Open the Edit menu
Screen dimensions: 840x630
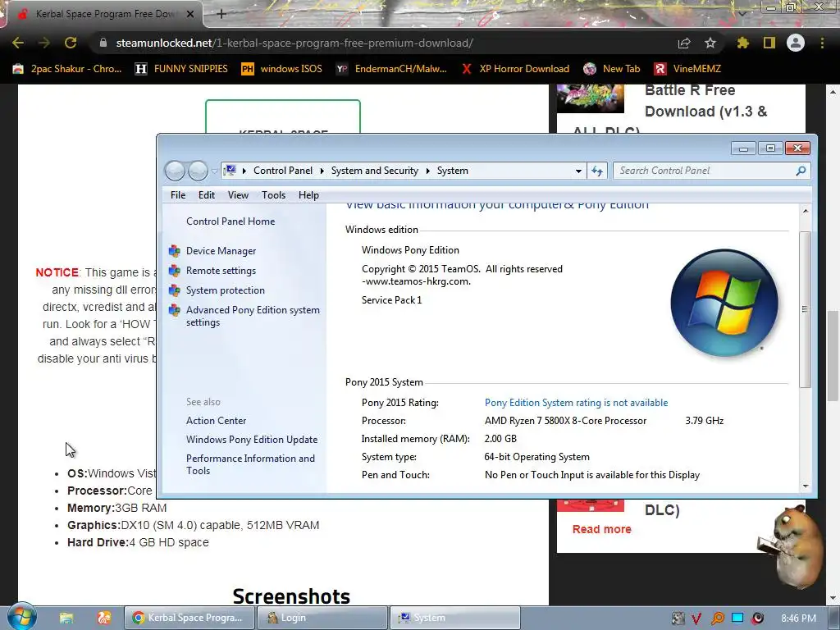(x=206, y=195)
